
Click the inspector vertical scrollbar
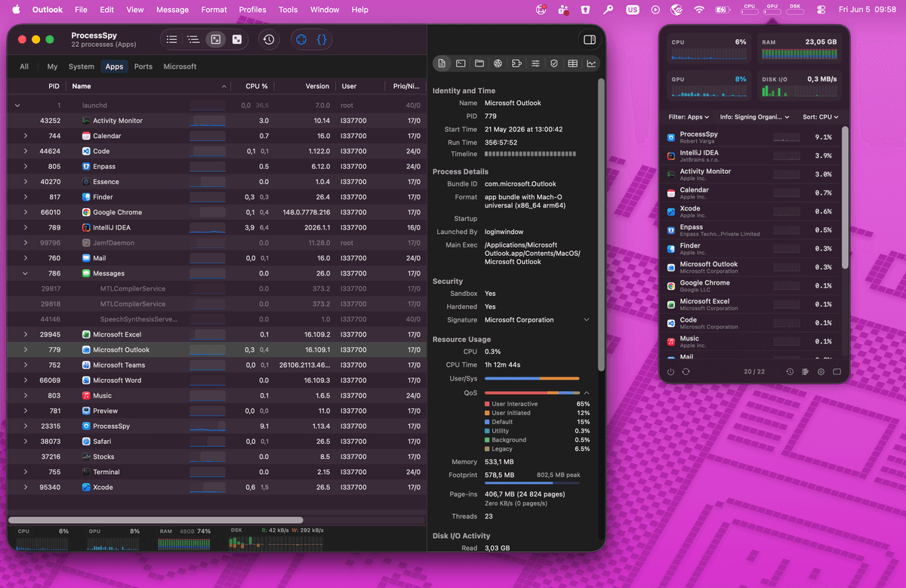pos(601,225)
